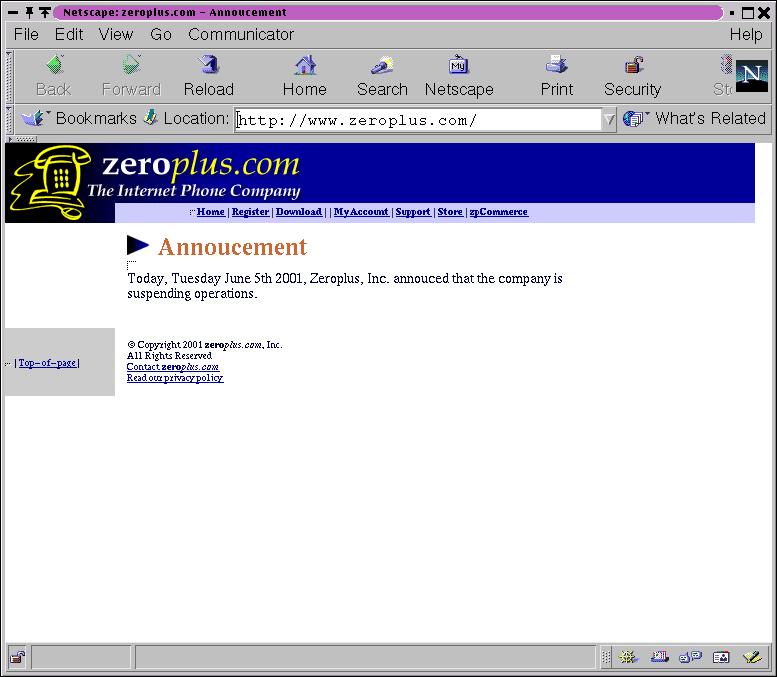Follow the MyAccount link
Image resolution: width=777 pixels, height=677 pixels.
point(361,212)
